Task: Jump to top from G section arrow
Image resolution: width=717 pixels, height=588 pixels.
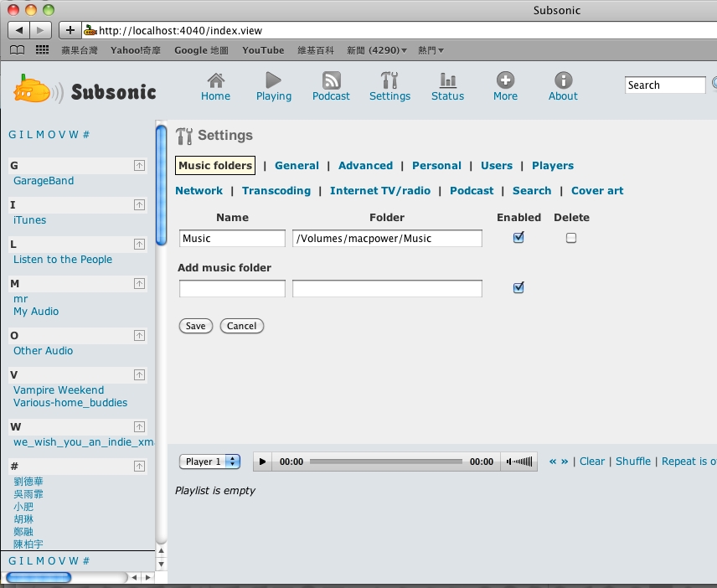Action: click(140, 165)
